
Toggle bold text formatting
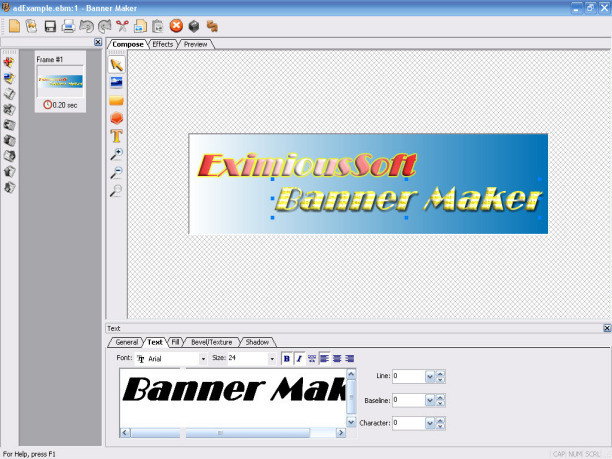[x=286, y=358]
